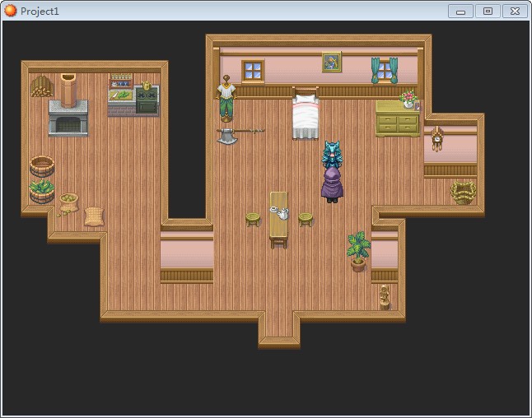Click the battle axe on the floor
The height and width of the screenshot is (418, 532).
(x=240, y=135)
